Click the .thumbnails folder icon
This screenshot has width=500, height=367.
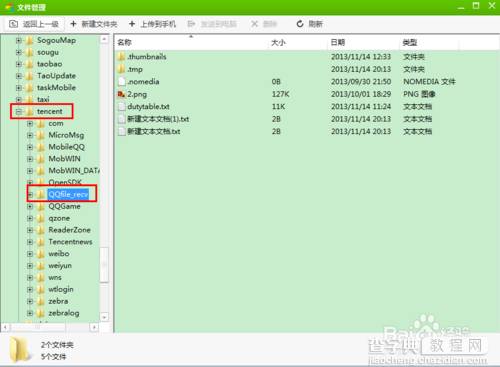tap(121, 56)
